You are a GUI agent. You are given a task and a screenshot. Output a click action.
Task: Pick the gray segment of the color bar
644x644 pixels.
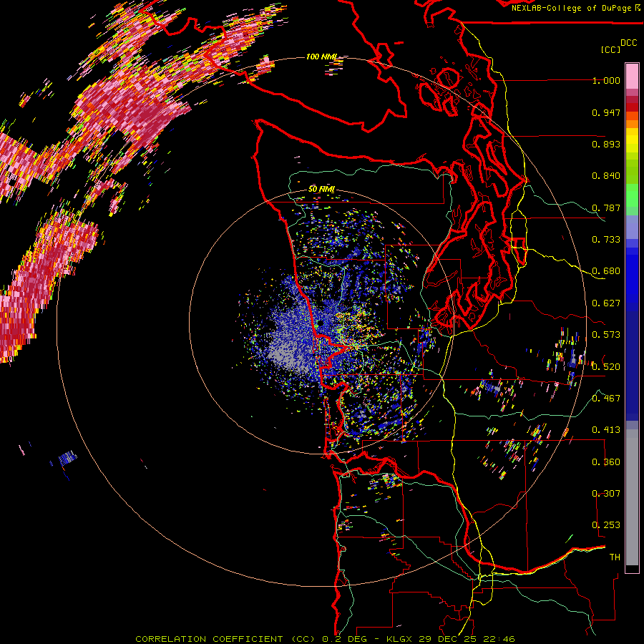632,497
